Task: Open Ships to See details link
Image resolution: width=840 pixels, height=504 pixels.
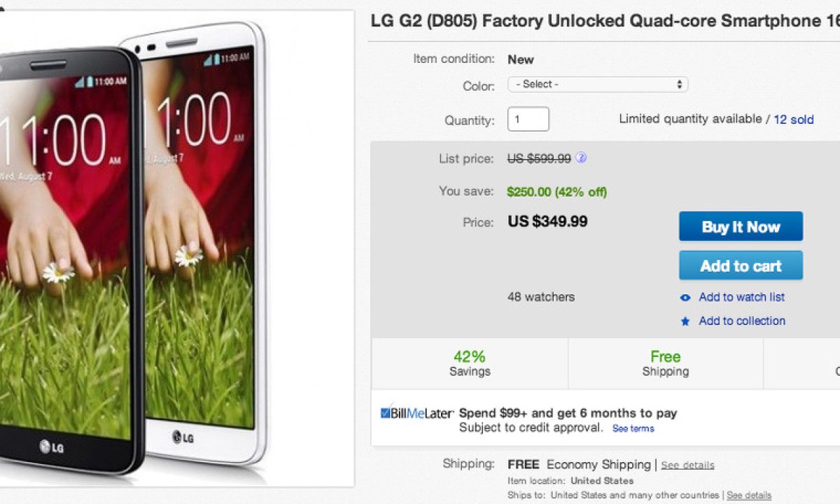Action: pos(748,496)
